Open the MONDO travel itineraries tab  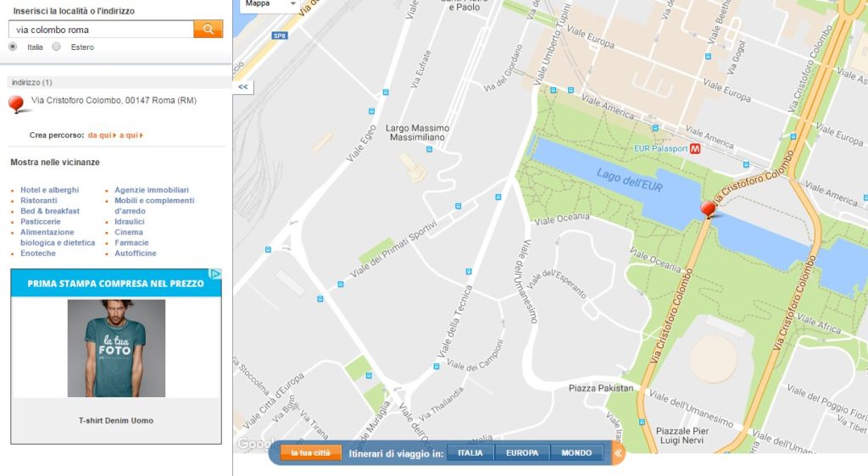pos(576,453)
